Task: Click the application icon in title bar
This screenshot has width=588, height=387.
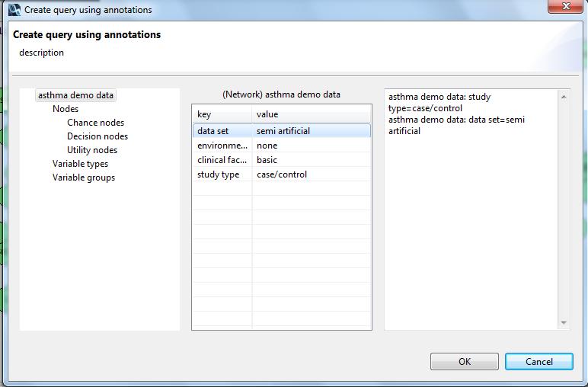Action: click(x=14, y=10)
